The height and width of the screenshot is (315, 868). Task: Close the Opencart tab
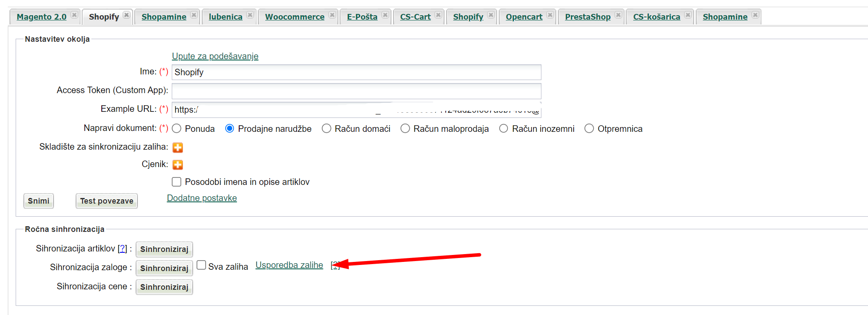tap(550, 15)
